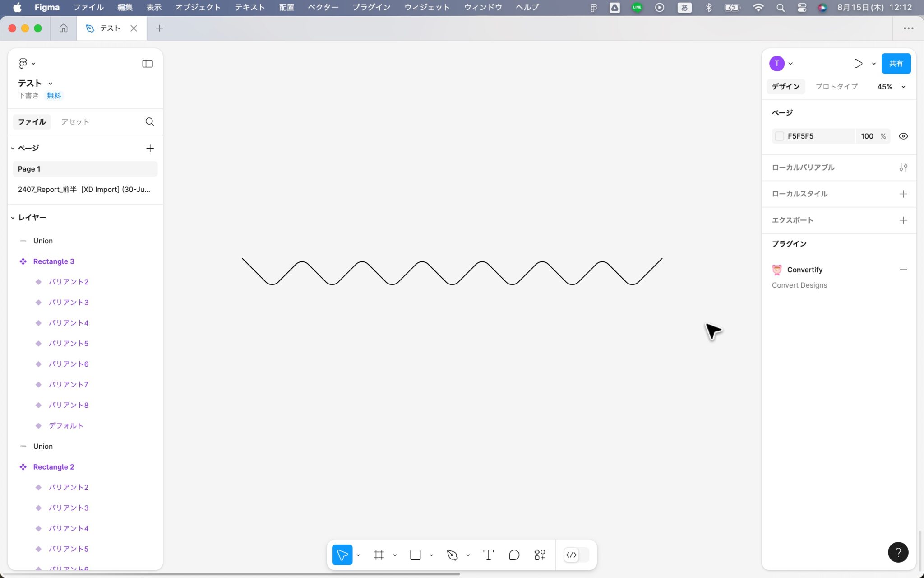
Task: Open the comment tool
Action: click(513, 555)
